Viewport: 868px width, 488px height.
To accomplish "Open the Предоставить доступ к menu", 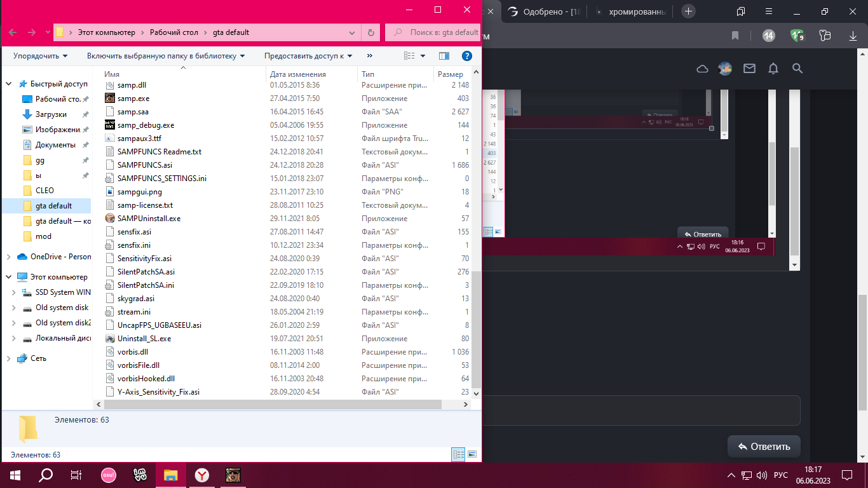I will click(x=308, y=56).
